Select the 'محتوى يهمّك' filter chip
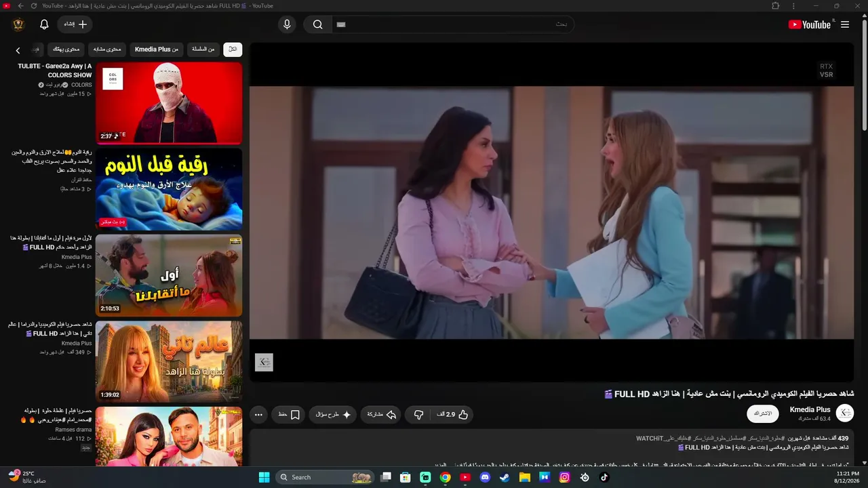Image resolution: width=868 pixels, height=488 pixels. pyautogui.click(x=66, y=49)
